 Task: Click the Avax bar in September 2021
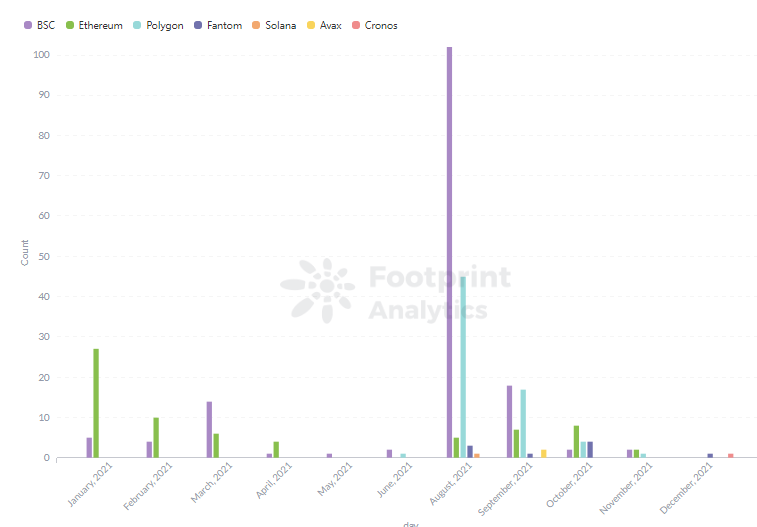point(544,454)
